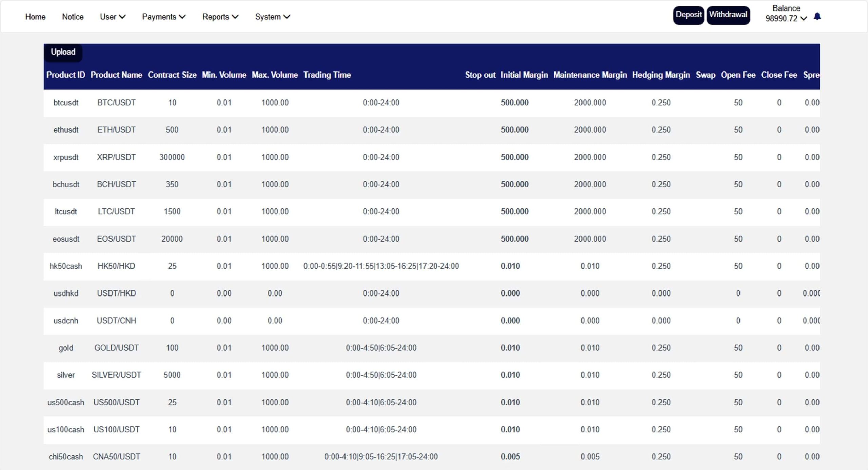Click the Swap column header

pyautogui.click(x=705, y=75)
